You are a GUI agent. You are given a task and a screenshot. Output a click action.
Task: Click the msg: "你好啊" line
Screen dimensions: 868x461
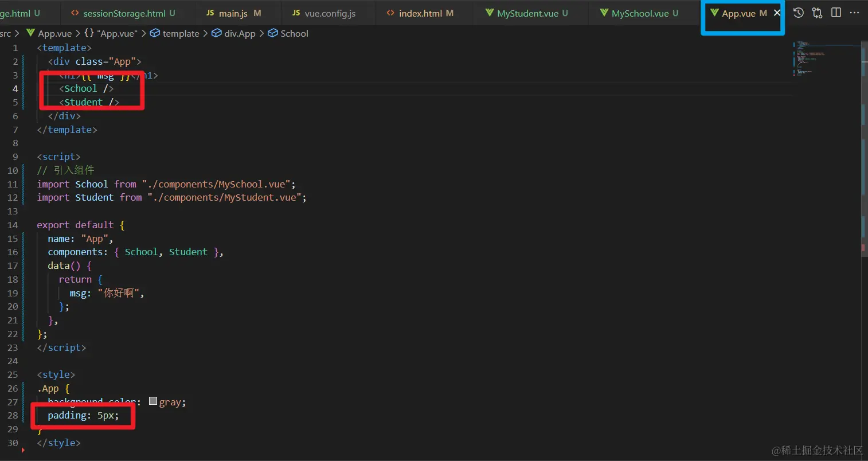(x=107, y=293)
